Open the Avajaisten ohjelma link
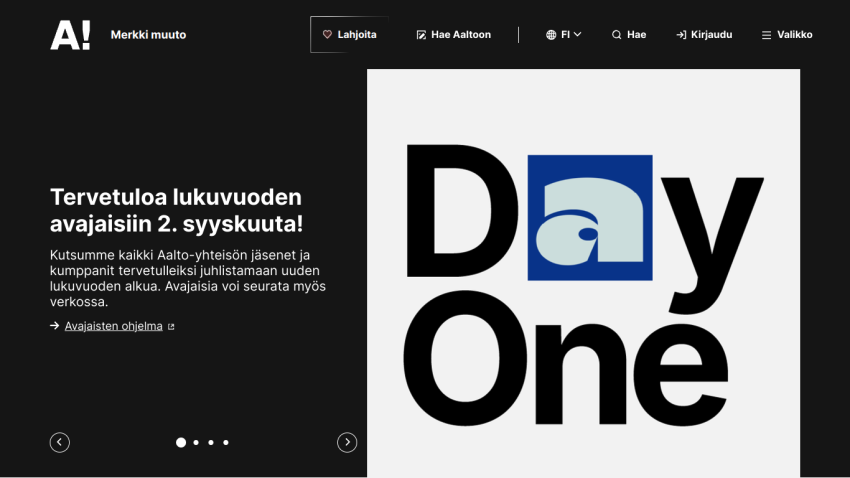This screenshot has height=478, width=850. pos(113,326)
